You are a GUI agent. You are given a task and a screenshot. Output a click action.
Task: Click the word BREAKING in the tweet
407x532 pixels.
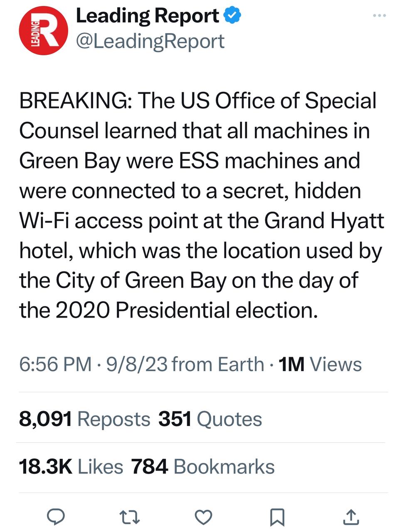click(73, 101)
